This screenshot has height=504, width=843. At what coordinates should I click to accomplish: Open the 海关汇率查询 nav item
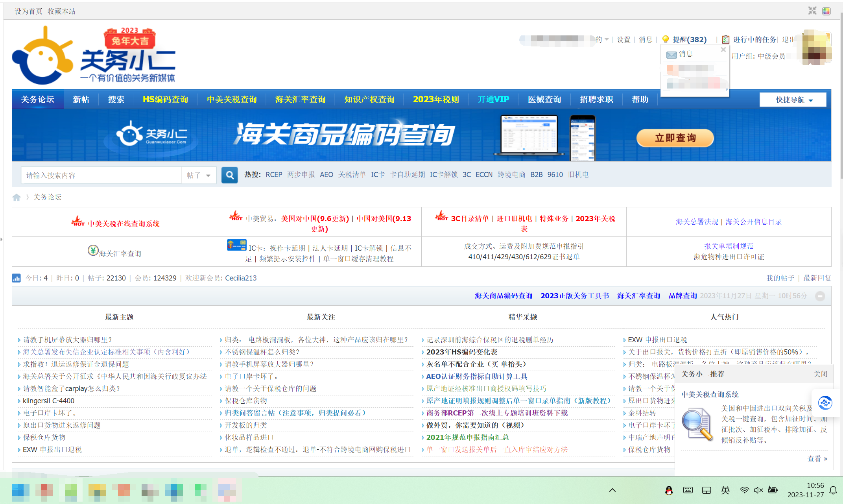pyautogui.click(x=301, y=99)
